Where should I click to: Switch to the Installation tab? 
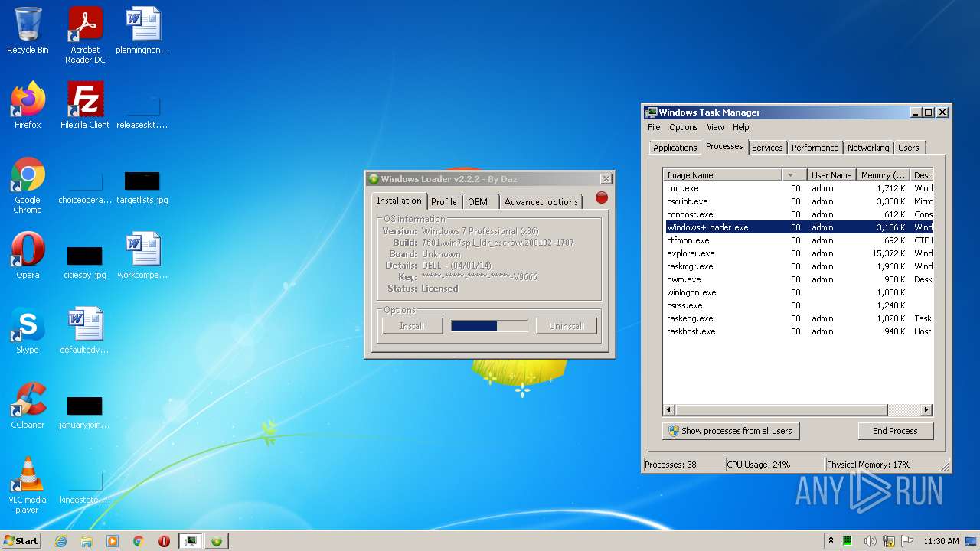(x=399, y=201)
